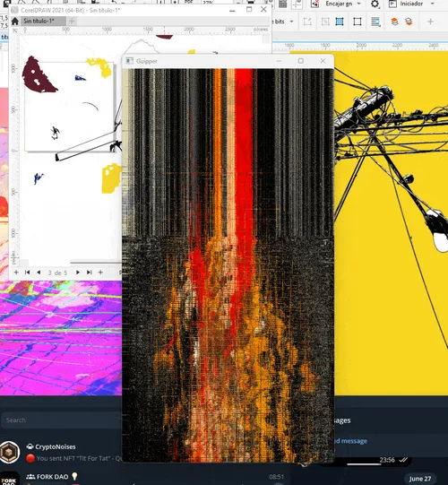Click the orange bring-to-front layer icon
The width and height of the screenshot is (448, 485).
point(394,22)
